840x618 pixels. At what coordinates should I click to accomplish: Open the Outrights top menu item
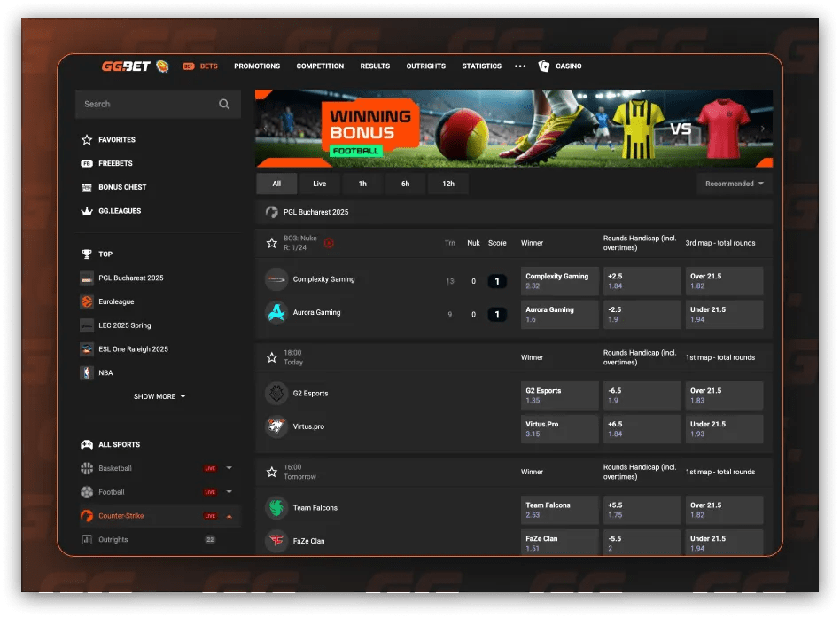click(x=426, y=66)
